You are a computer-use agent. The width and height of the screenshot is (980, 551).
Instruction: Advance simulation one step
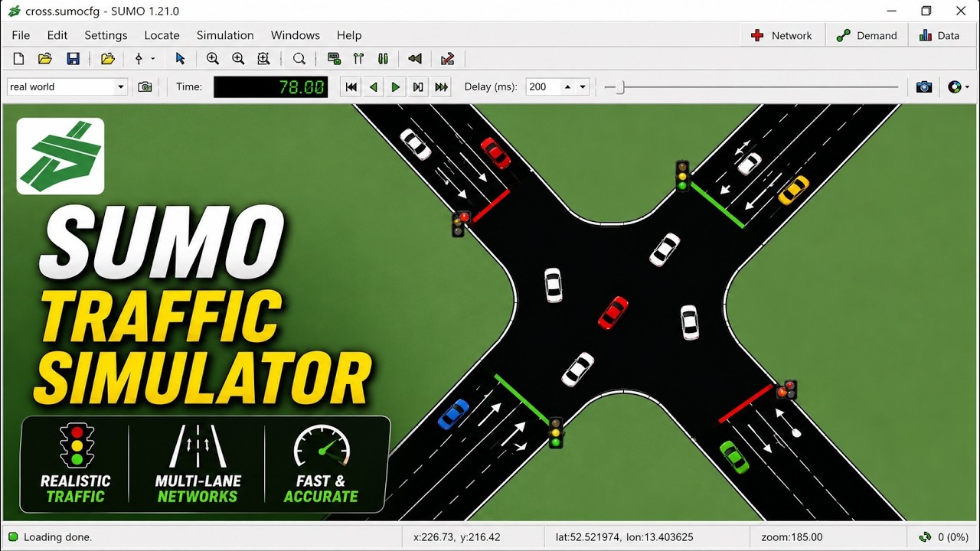(x=418, y=87)
